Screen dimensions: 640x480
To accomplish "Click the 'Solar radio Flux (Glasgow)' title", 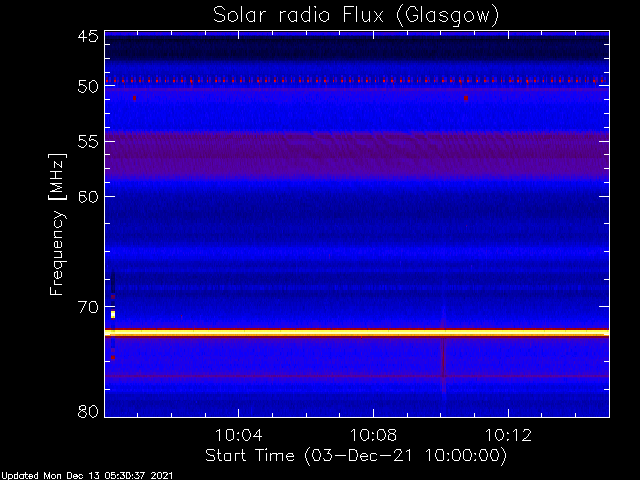I will [x=356, y=16].
